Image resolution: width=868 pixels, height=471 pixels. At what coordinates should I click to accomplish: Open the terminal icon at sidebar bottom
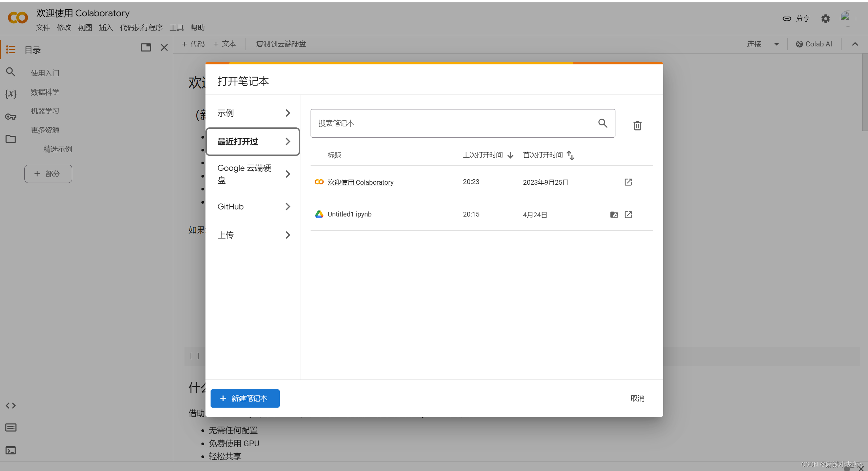(11, 450)
